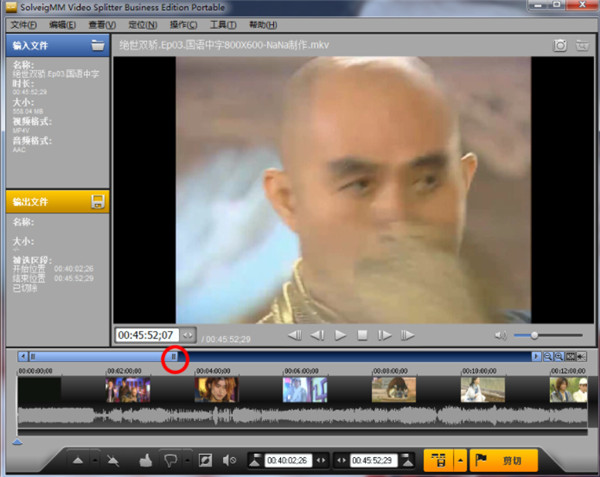Click the 结束位置 link
This screenshot has width=600, height=477.
tap(29, 278)
